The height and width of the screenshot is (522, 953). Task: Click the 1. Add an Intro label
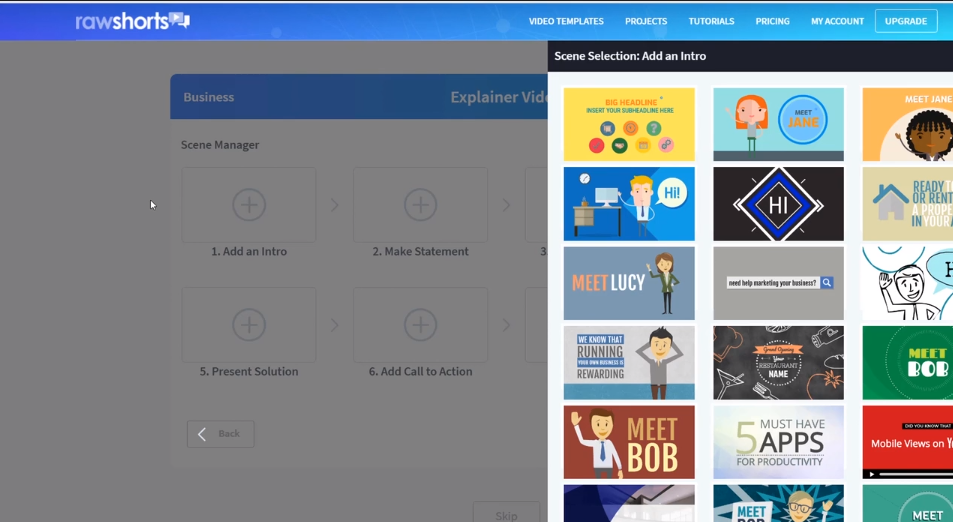(249, 252)
